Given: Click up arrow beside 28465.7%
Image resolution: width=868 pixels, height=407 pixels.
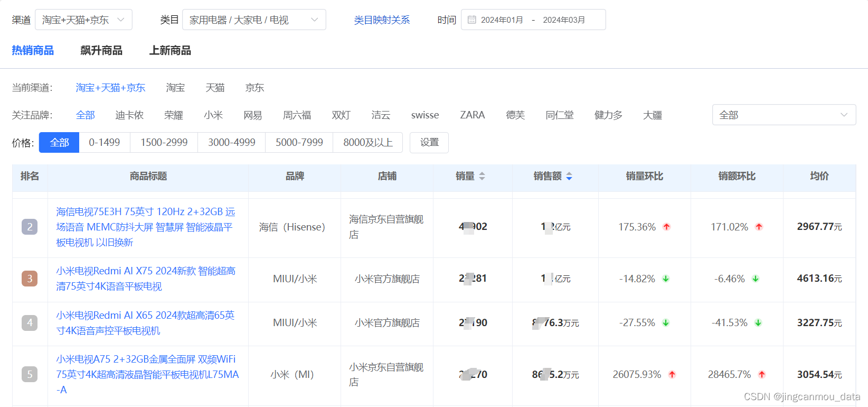Looking at the screenshot, I should click(762, 374).
